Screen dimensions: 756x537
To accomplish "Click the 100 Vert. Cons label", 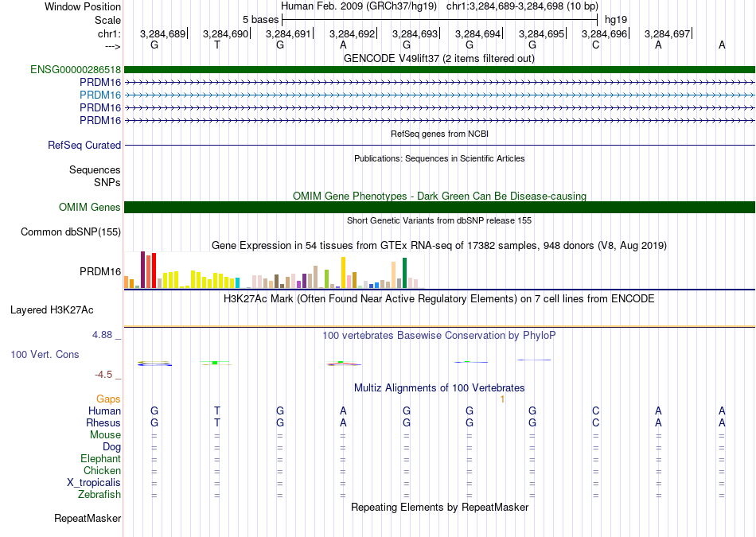I will pyautogui.click(x=45, y=354).
